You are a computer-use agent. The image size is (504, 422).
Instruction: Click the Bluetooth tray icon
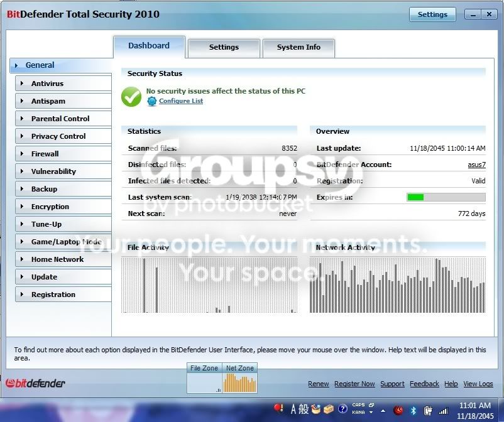point(414,410)
